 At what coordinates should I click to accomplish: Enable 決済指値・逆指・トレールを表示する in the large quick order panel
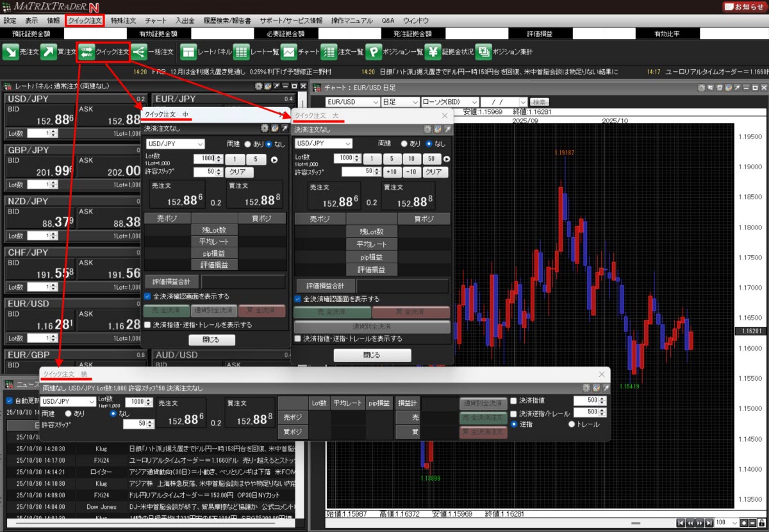[x=297, y=338]
